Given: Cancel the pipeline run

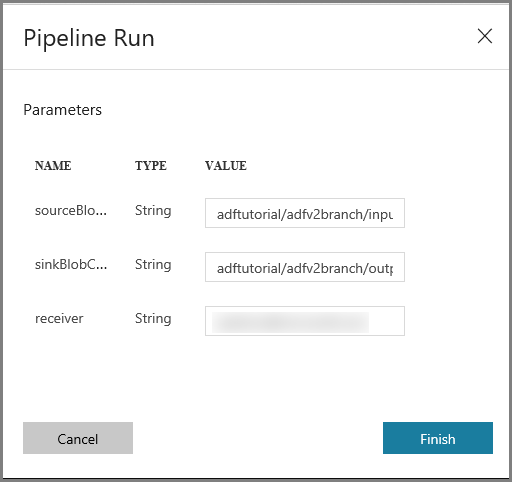Looking at the screenshot, I should (x=78, y=438).
